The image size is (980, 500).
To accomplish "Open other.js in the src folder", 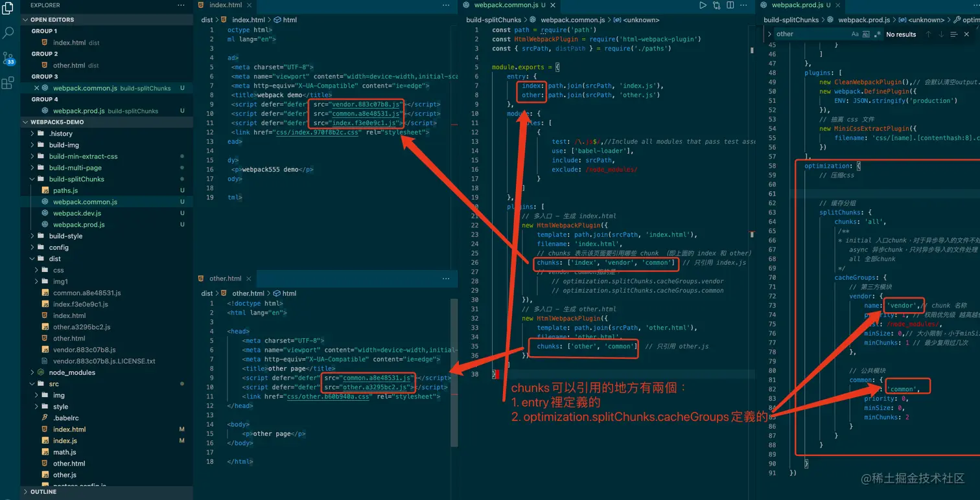I will [107, 475].
